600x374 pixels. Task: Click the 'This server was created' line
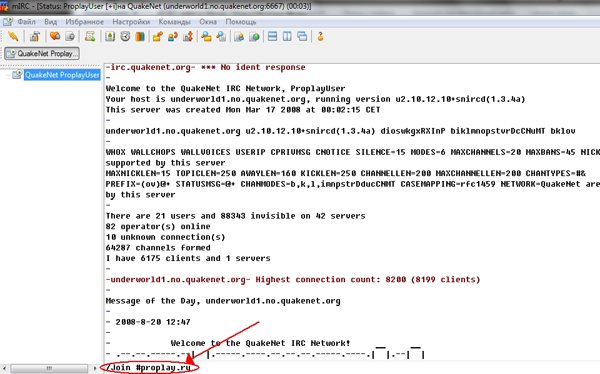243,110
